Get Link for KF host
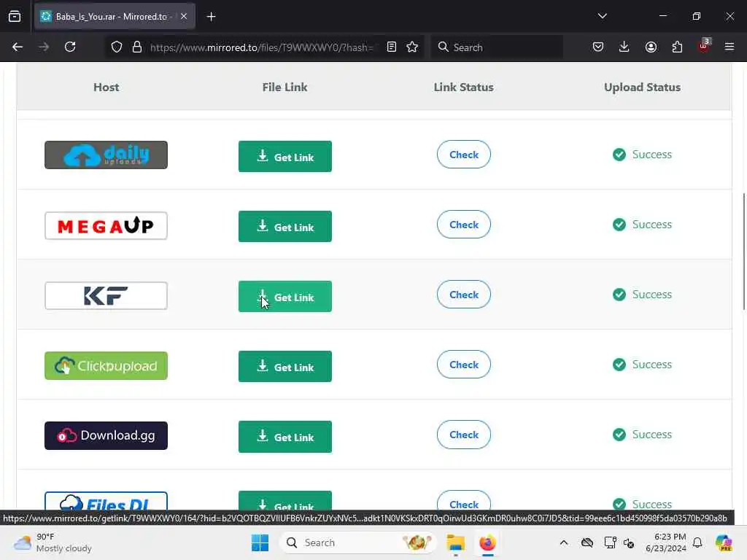Image resolution: width=747 pixels, height=560 pixels. coord(285,296)
